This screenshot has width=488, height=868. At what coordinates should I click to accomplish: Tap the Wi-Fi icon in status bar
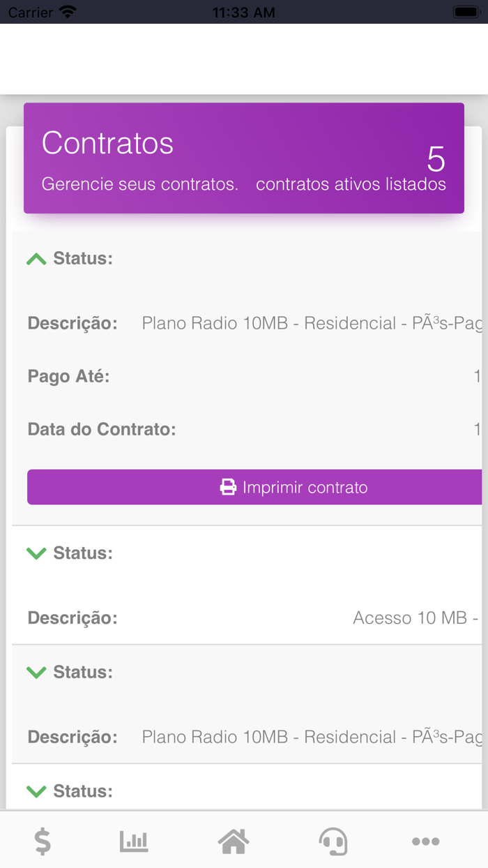click(67, 11)
